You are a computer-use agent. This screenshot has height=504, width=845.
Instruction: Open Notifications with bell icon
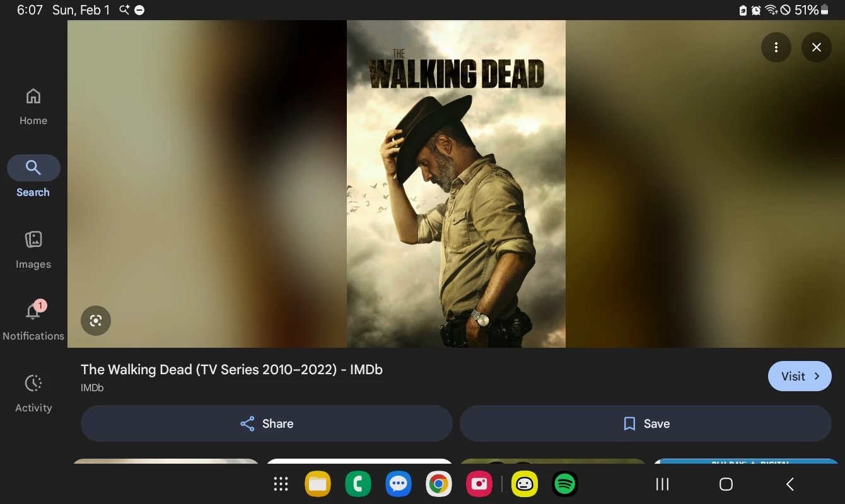pos(33,321)
